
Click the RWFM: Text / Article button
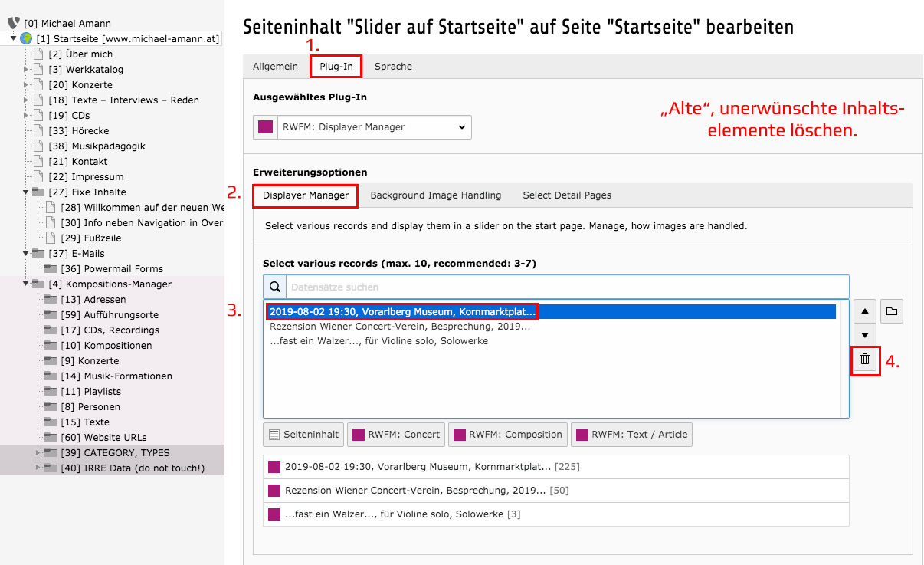coord(631,434)
